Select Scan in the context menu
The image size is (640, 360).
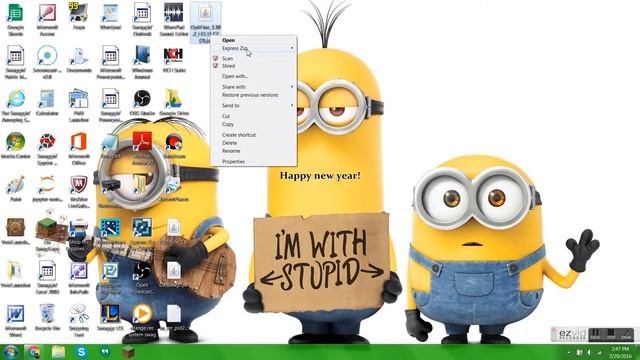pyautogui.click(x=253, y=58)
